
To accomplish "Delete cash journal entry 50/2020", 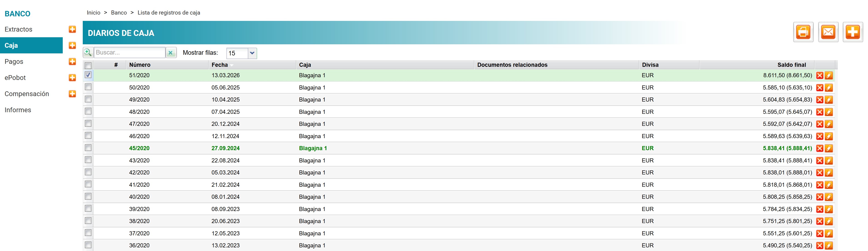I will coord(820,88).
